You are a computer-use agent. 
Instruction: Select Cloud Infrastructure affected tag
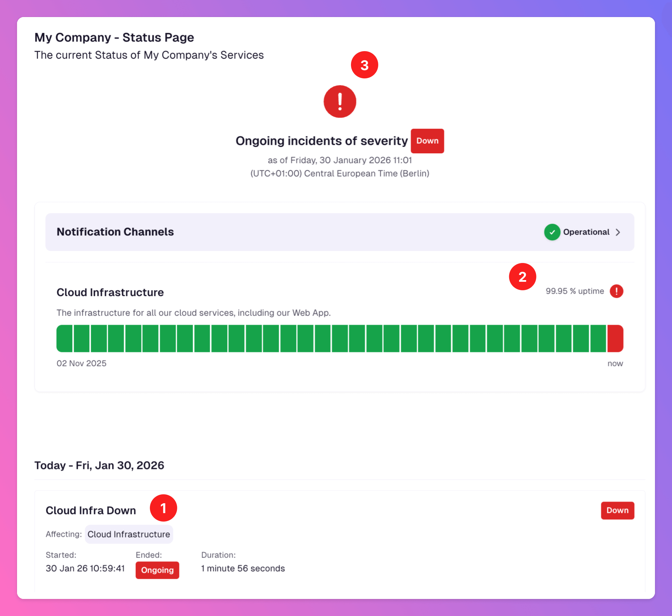click(129, 534)
